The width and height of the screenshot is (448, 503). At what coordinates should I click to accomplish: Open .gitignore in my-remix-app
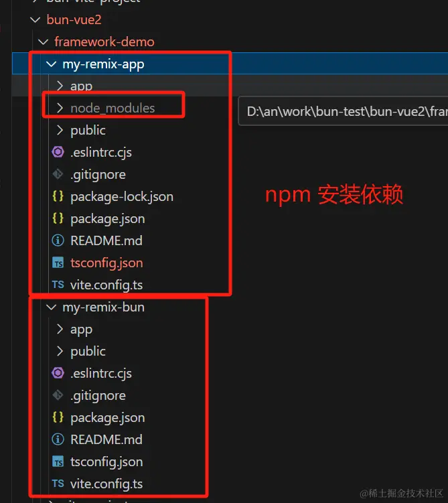[x=98, y=175]
